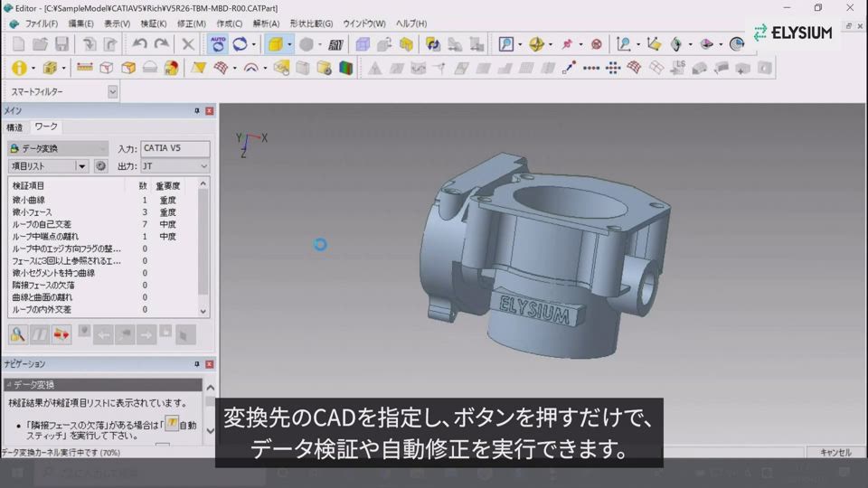Select the 隣接フェースの欠落 row
The image size is (868, 488).
(103, 286)
